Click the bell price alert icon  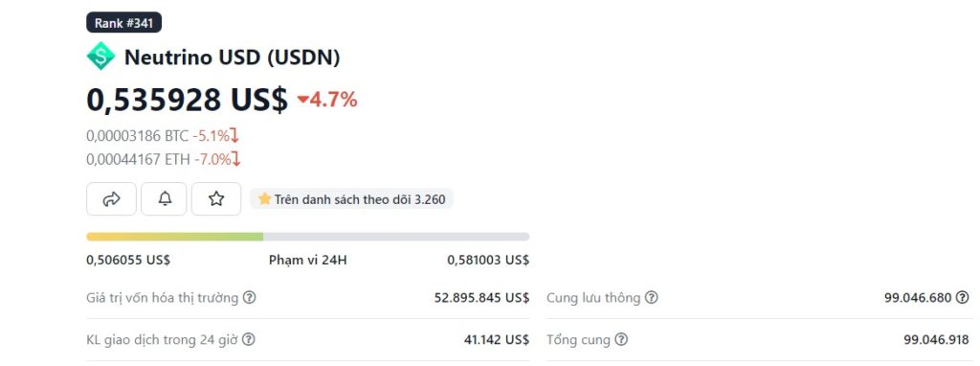(x=164, y=199)
